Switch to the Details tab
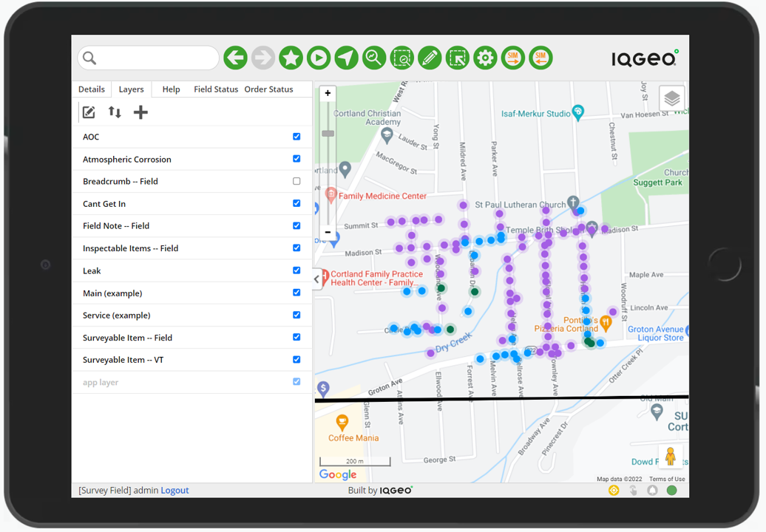This screenshot has width=766, height=532. [x=92, y=89]
